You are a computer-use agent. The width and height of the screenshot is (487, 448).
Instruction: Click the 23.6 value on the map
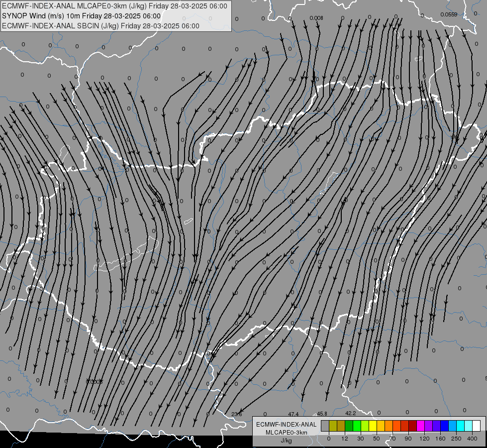(x=237, y=414)
